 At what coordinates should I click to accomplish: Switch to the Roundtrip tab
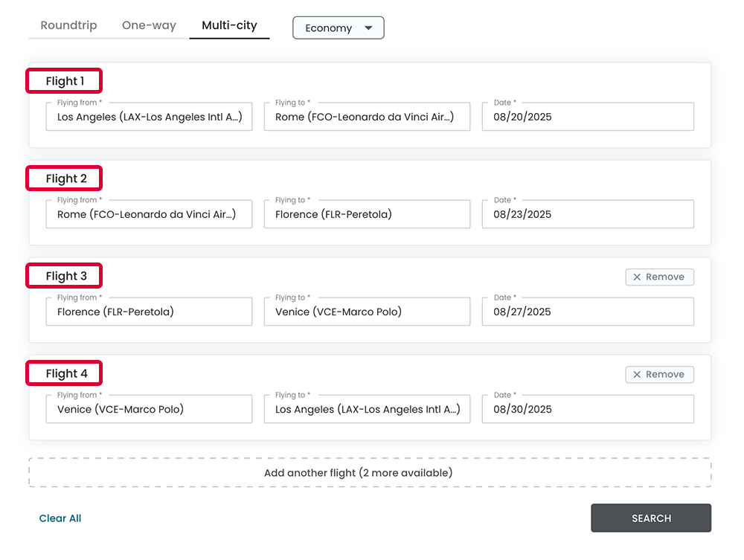(68, 25)
